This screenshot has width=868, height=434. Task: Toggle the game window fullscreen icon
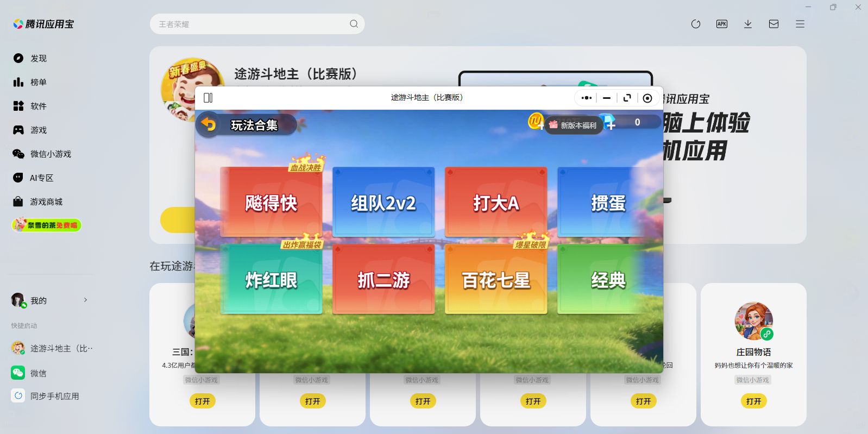pyautogui.click(x=627, y=98)
